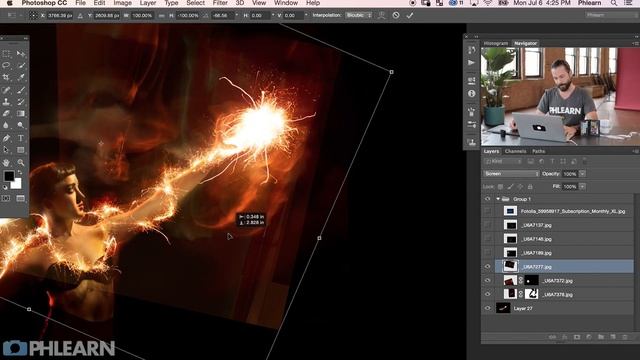Hide the _U6A7372.jpg layer

tap(487, 281)
